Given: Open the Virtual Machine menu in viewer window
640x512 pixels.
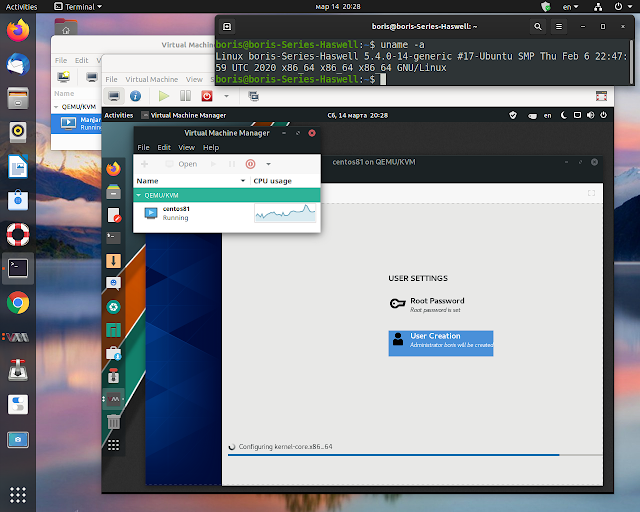Looking at the screenshot, I should [151, 79].
